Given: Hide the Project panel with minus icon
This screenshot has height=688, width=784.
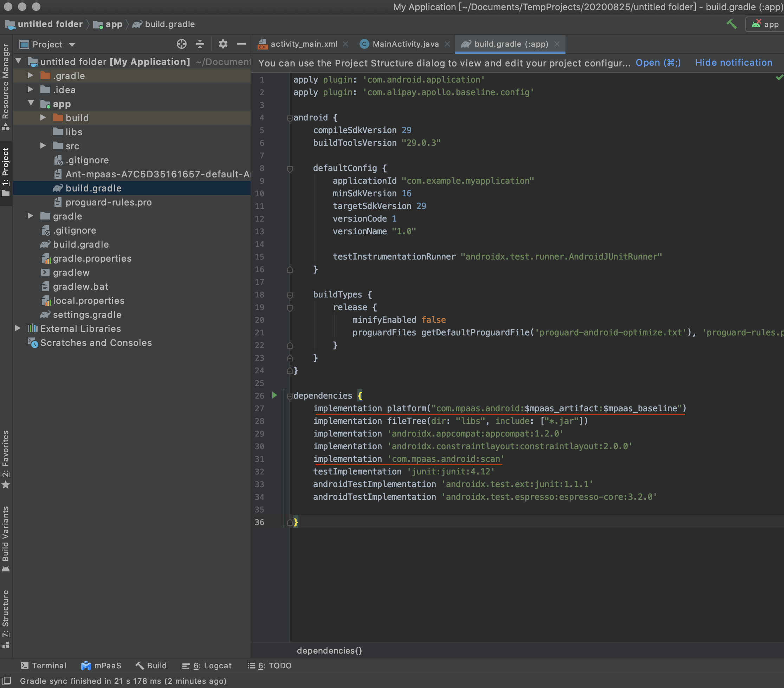Looking at the screenshot, I should (x=241, y=44).
